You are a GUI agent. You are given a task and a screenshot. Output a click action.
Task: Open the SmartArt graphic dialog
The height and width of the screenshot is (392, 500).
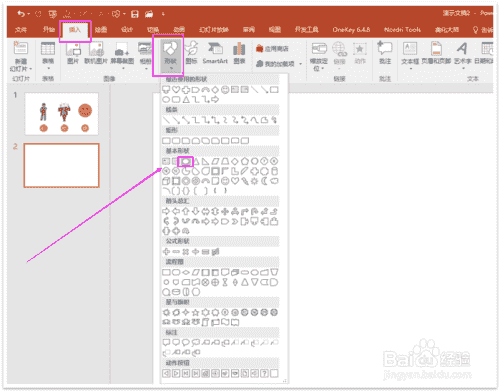click(215, 53)
